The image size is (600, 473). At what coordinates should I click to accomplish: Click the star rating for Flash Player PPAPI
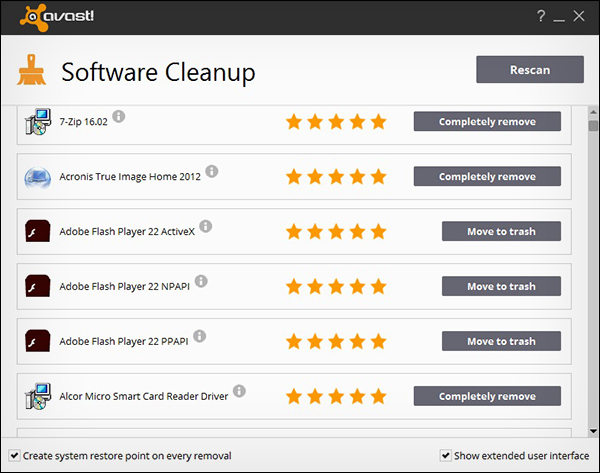tap(336, 341)
